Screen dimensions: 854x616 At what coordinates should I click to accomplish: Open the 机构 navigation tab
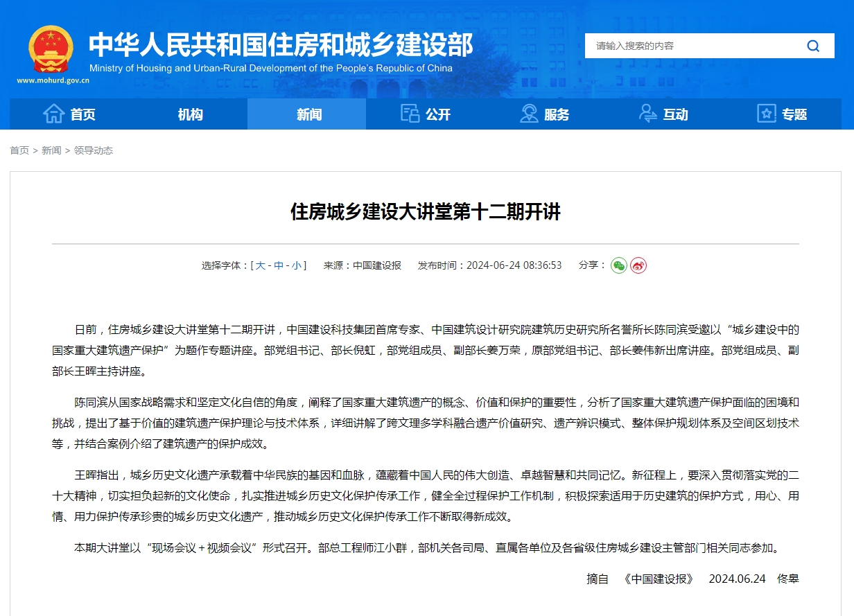coord(189,114)
